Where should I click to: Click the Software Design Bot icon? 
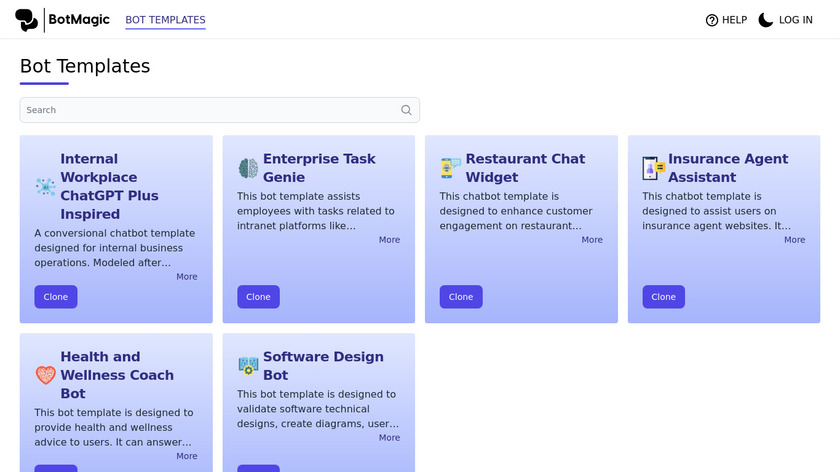click(248, 366)
